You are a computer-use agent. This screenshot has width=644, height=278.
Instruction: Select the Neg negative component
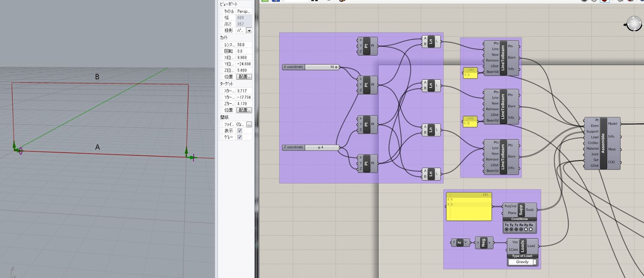[483, 243]
